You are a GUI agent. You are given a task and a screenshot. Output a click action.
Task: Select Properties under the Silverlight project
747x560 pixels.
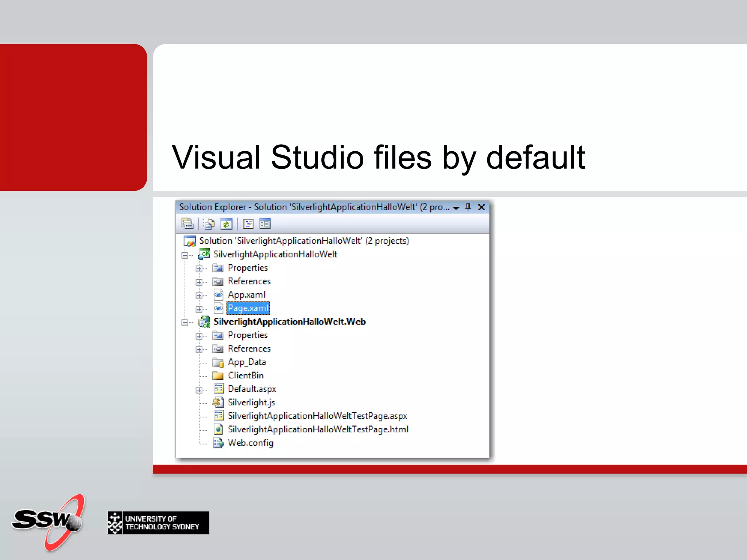(248, 268)
